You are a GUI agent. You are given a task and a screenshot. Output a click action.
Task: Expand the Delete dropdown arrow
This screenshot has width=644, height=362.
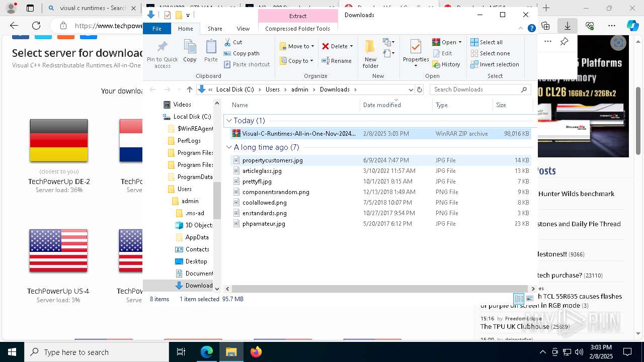click(351, 46)
